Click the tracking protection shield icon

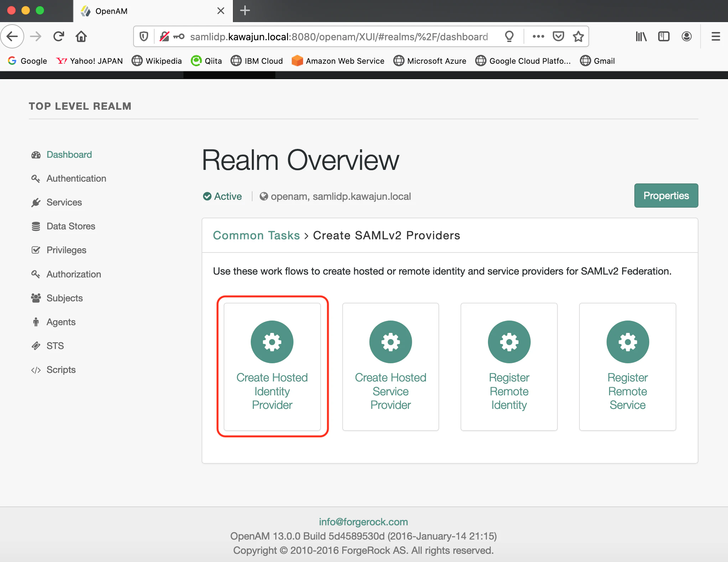tap(144, 36)
